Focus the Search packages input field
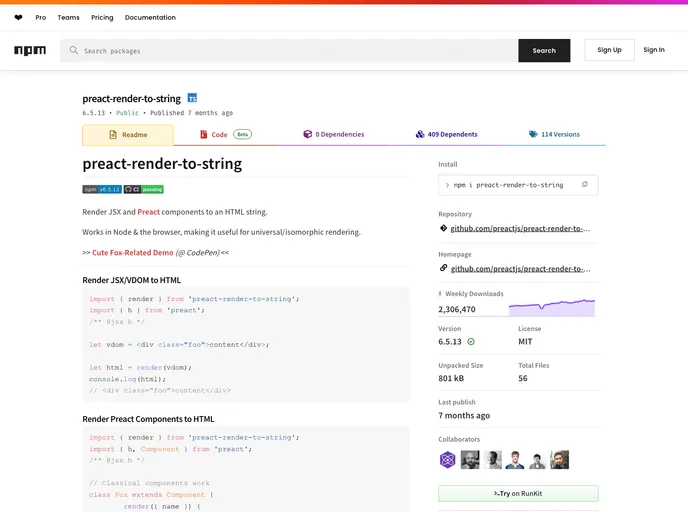 click(289, 50)
